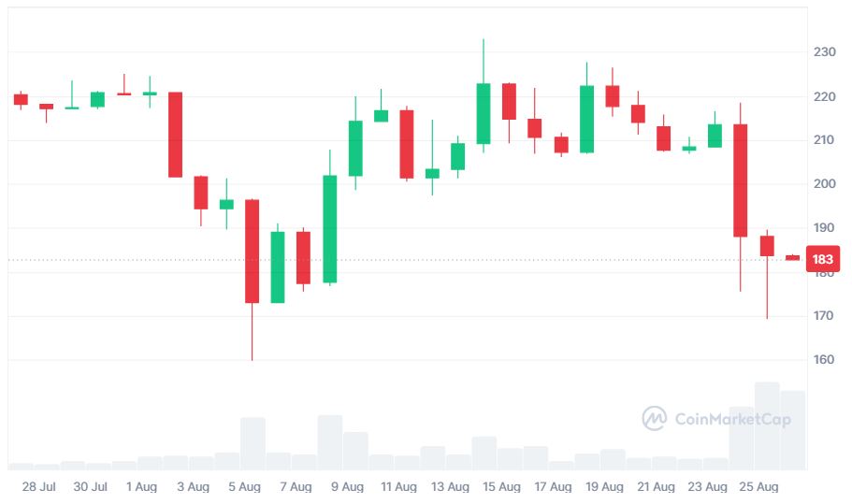Click the long red candle on 5 Aug
Viewport: 852px width, 504px height.
pos(252,251)
